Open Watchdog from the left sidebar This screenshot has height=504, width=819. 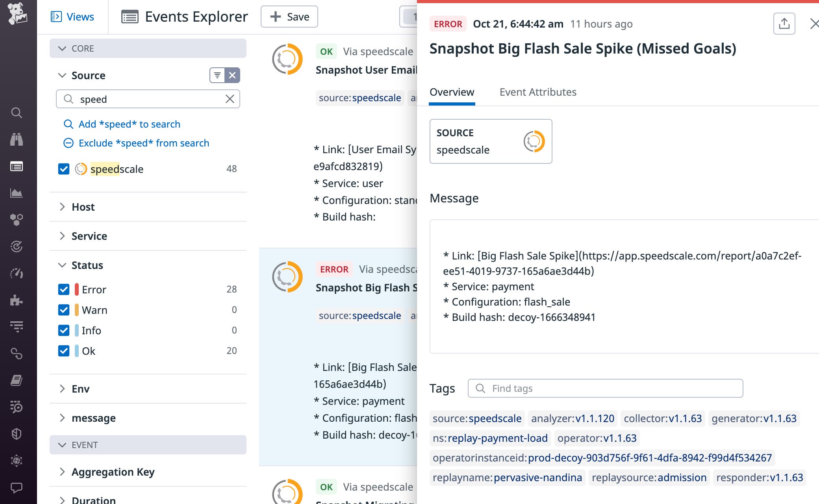[x=17, y=140]
